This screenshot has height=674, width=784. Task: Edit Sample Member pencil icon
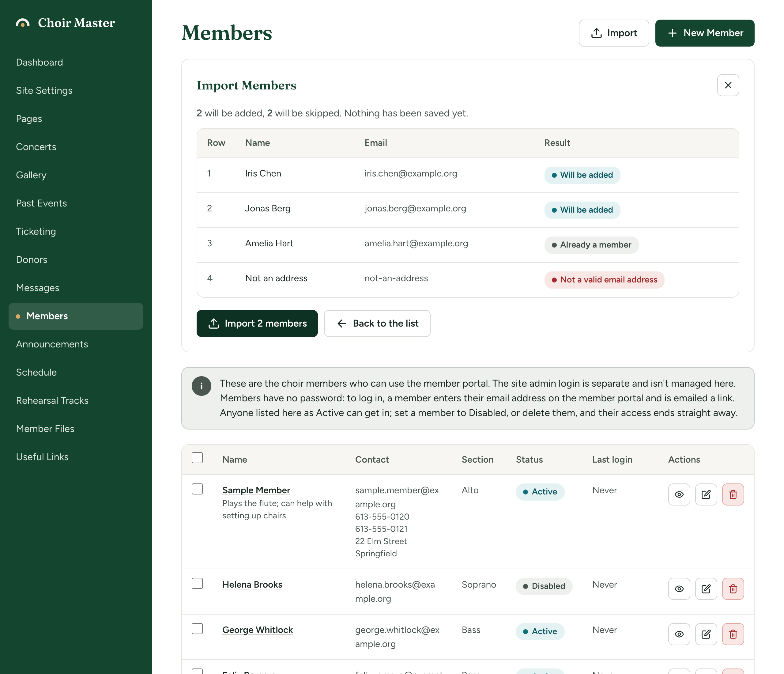[706, 494]
